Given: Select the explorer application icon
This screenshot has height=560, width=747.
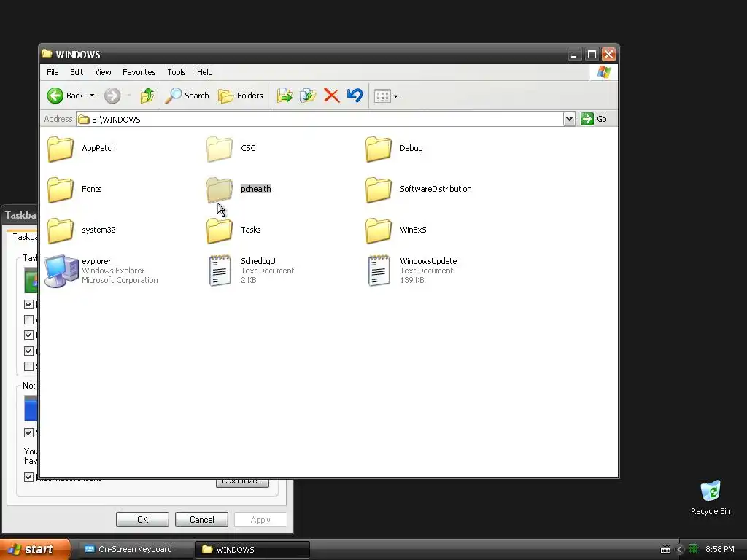Looking at the screenshot, I should 61,271.
